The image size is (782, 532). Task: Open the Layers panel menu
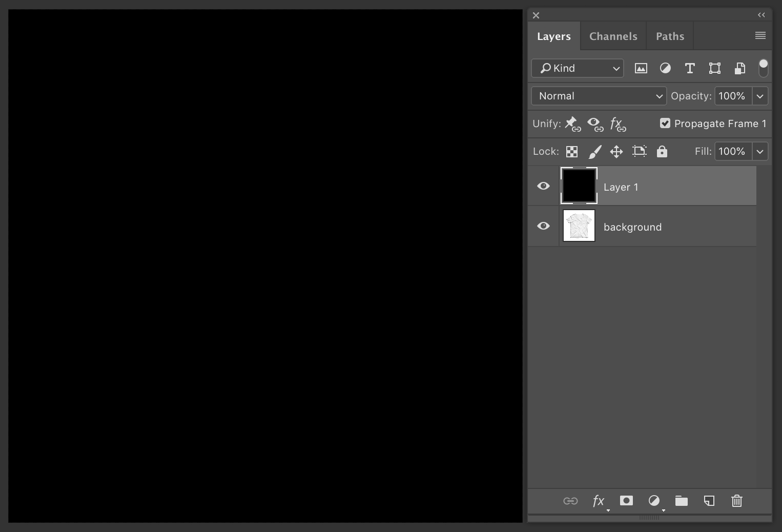pyautogui.click(x=760, y=35)
